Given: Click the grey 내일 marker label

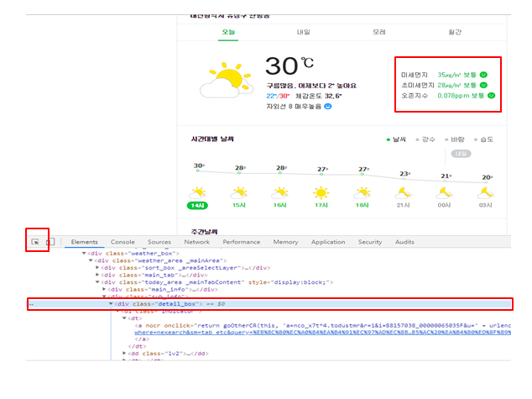Looking at the screenshot, I should (x=461, y=154).
